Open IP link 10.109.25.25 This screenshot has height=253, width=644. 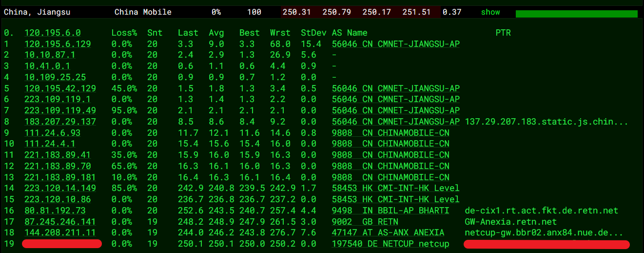[55, 77]
